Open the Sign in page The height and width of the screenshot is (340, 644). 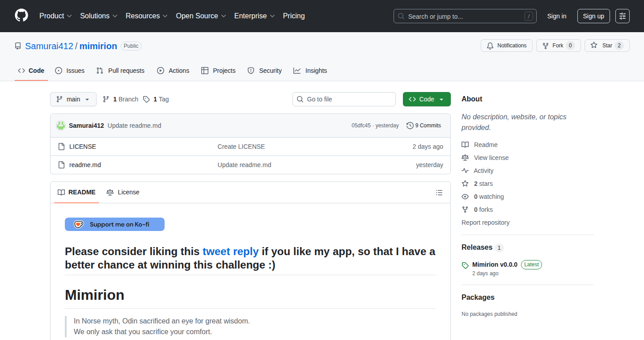(557, 16)
